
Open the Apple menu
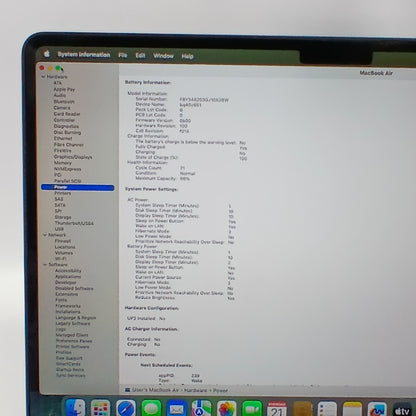(47, 54)
